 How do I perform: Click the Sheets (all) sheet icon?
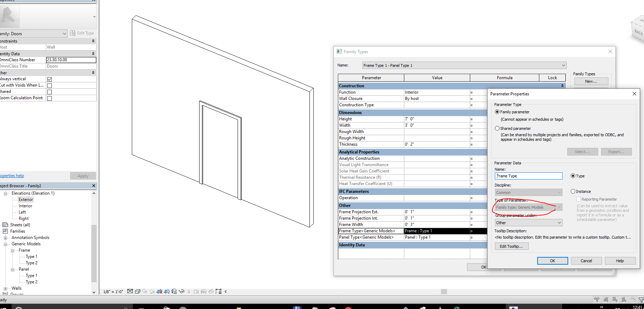coord(5,225)
